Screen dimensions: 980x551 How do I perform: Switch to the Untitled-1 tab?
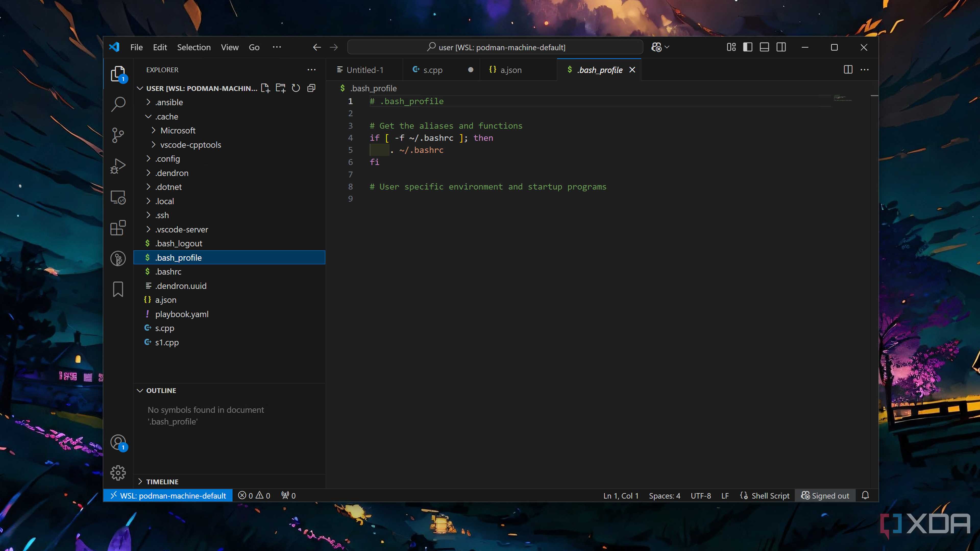(x=364, y=70)
